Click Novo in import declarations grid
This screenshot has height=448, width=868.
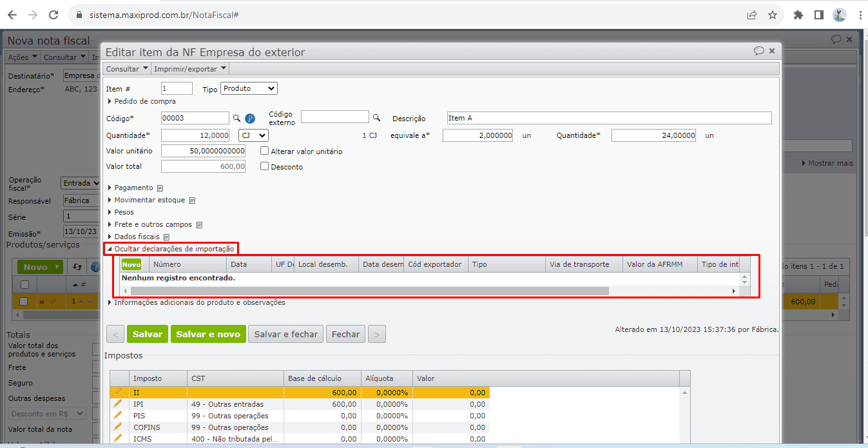tap(131, 264)
